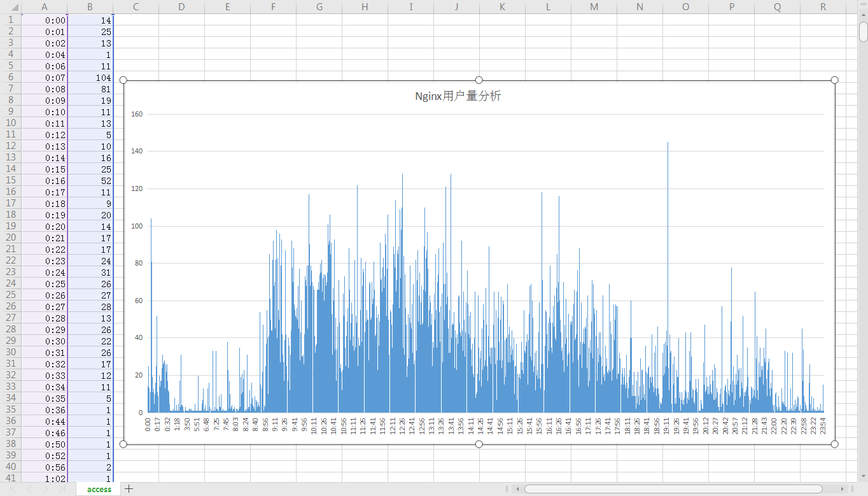This screenshot has width=868, height=496.
Task: Click cell A1 showing 0:00
Action: click(x=45, y=20)
